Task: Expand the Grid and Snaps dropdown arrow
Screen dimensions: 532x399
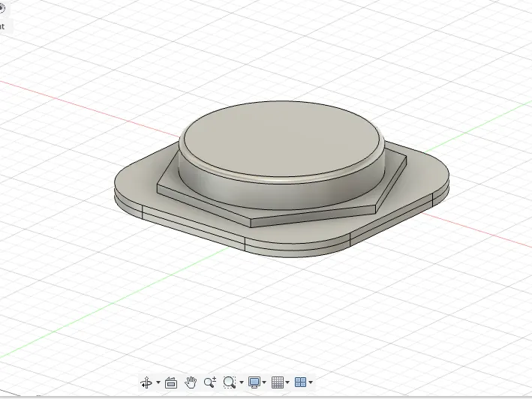Action: pos(287,382)
